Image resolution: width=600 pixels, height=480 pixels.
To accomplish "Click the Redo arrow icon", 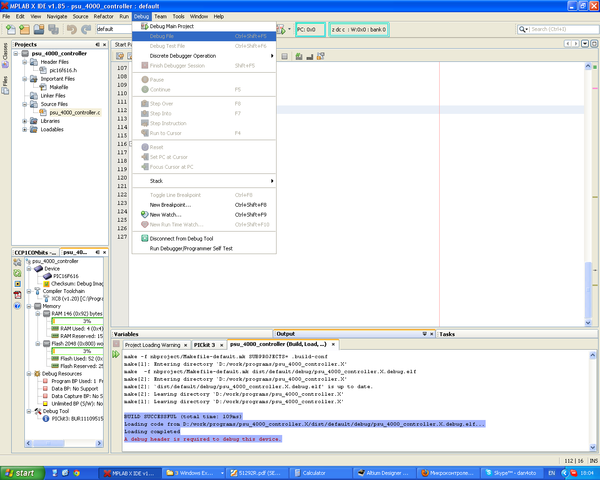I will pyautogui.click(x=86, y=29).
